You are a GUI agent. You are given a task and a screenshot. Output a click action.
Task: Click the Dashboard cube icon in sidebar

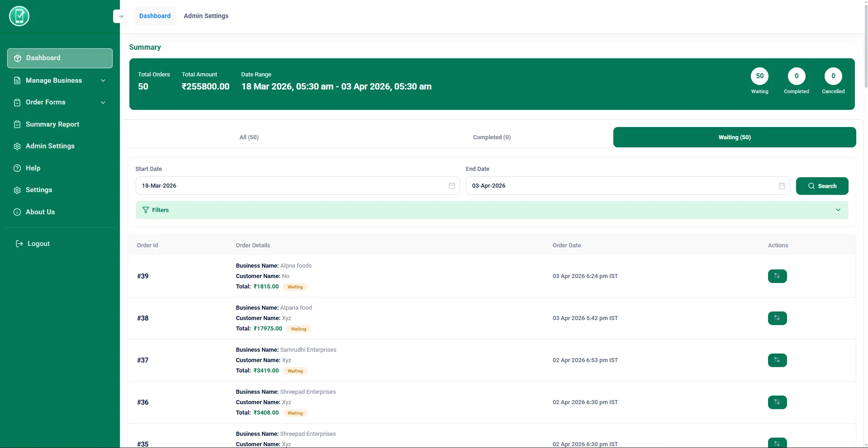coord(18,58)
